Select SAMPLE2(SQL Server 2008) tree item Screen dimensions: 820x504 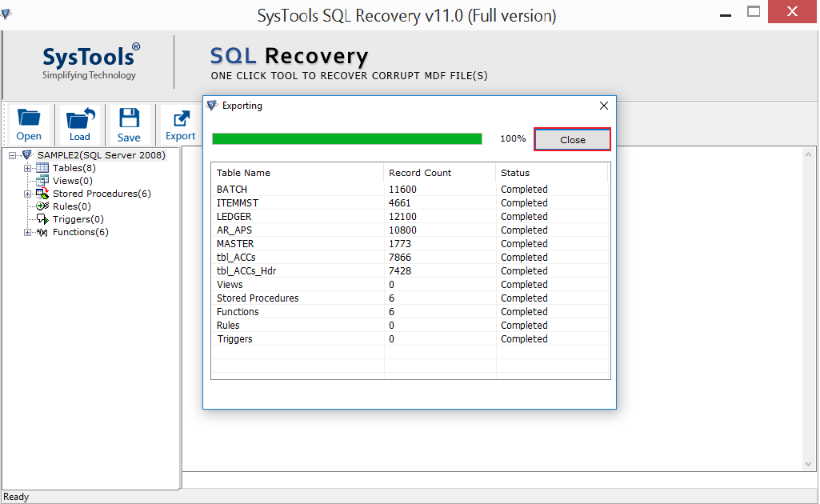coord(102,155)
